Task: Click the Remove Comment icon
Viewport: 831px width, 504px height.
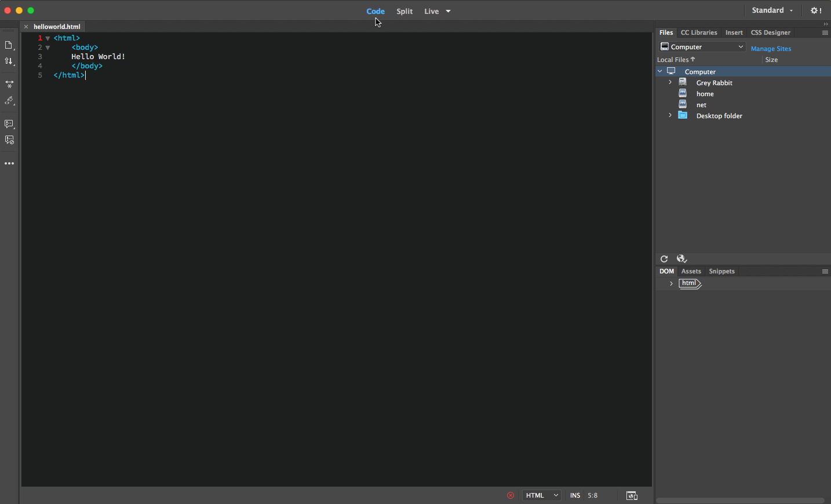Action: point(9,140)
